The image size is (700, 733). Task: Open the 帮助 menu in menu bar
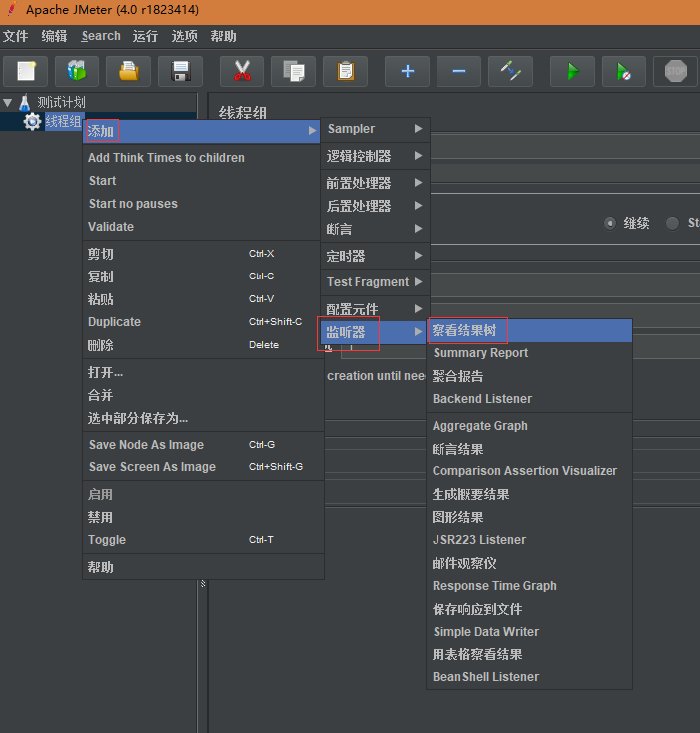(223, 36)
